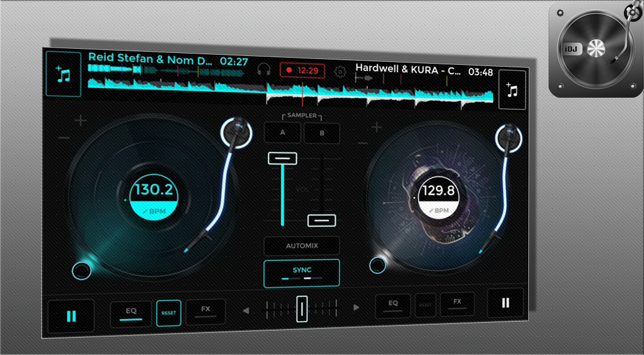The image size is (644, 355).
Task: Click the left deck RESET button
Action: (168, 313)
